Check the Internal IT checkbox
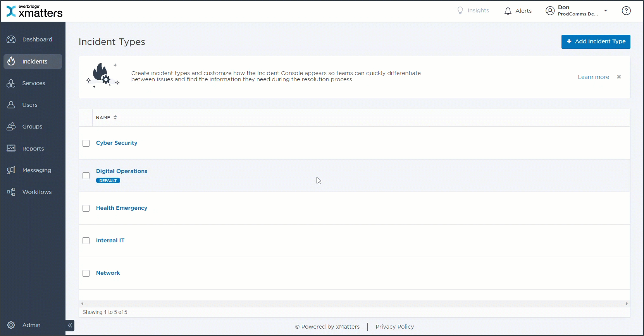Viewport: 644px width, 336px height. point(86,241)
